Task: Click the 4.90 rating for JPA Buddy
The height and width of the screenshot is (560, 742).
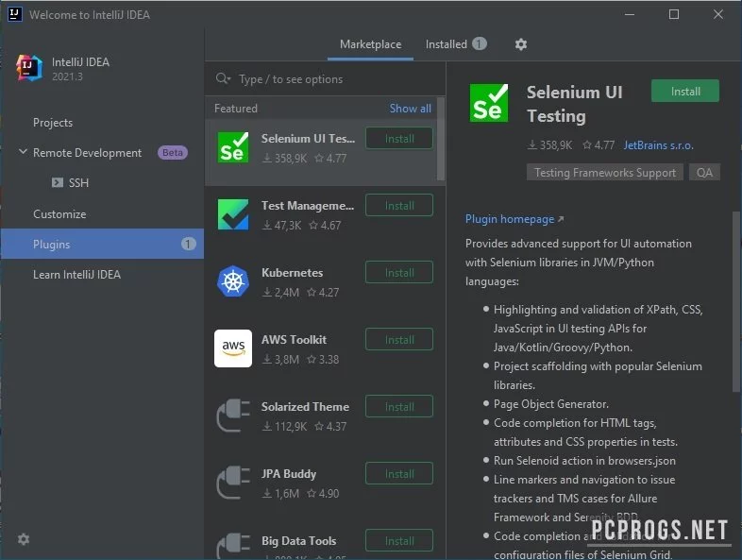Action: click(x=323, y=494)
